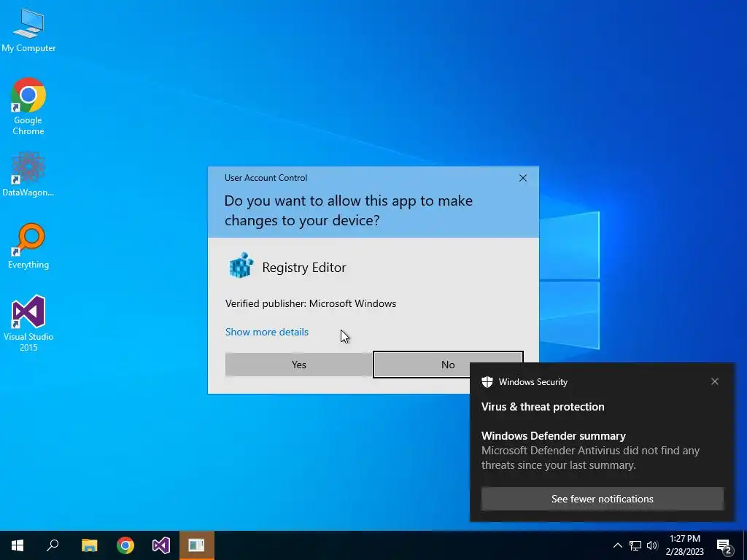Open the Virus & threat protection notification
747x560 pixels.
pyautogui.click(x=543, y=407)
